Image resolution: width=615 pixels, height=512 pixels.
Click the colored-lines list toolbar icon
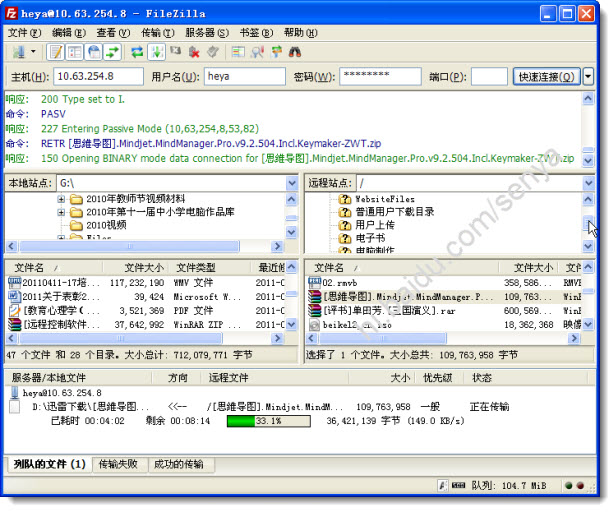[x=238, y=52]
